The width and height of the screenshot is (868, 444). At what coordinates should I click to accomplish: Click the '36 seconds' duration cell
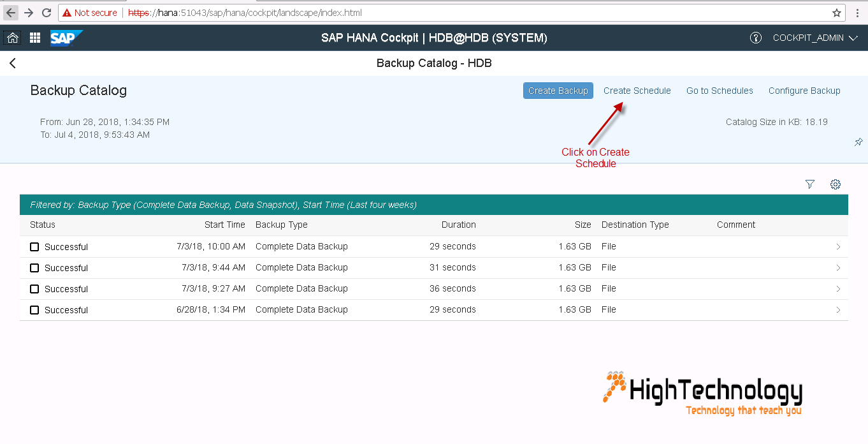click(x=452, y=288)
